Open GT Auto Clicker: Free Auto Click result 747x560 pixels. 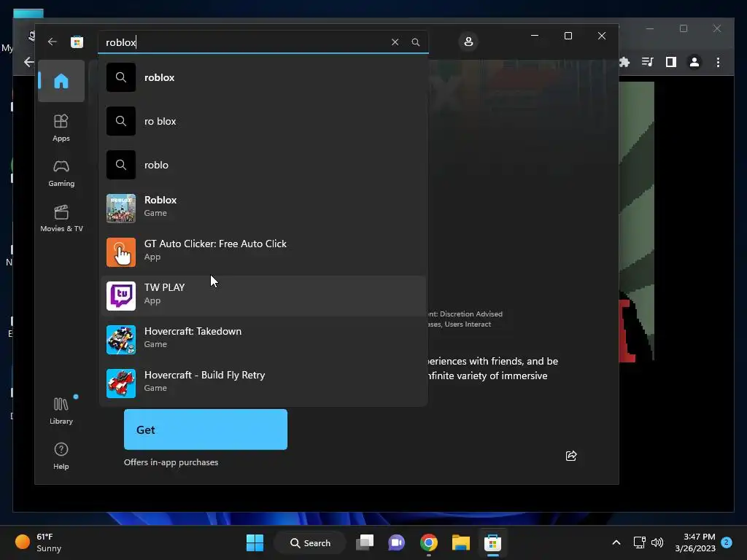[263, 252]
